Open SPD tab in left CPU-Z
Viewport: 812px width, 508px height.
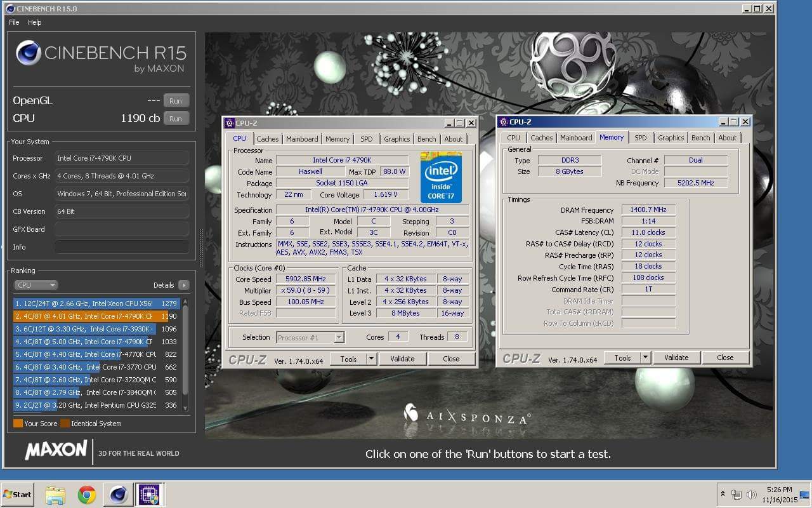[367, 139]
